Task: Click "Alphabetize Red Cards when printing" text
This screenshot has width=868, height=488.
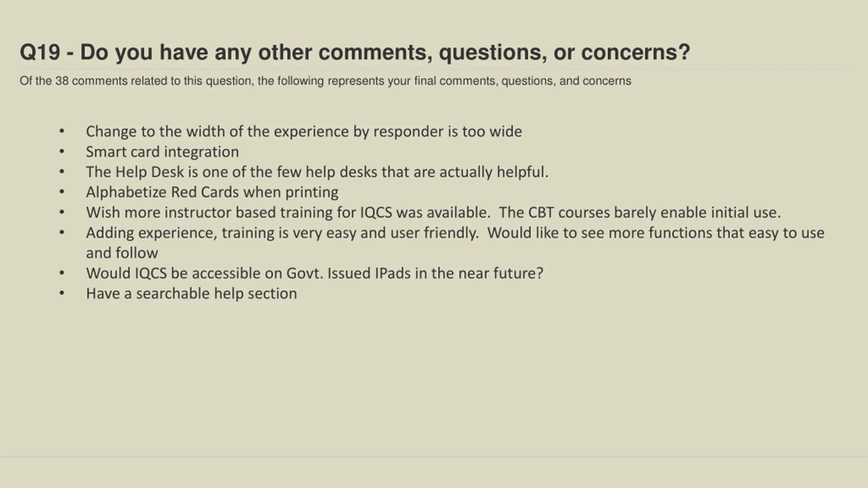Action: (212, 192)
